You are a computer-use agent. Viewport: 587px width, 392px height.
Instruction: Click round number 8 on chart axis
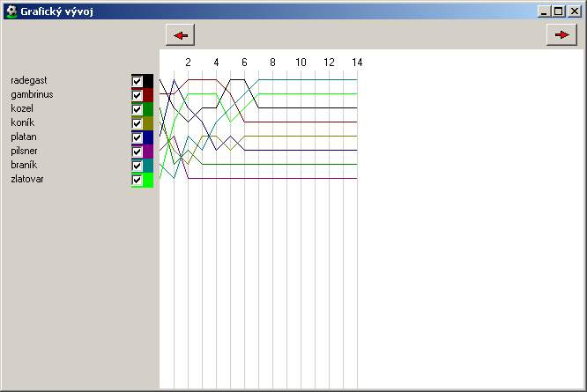pos(272,62)
